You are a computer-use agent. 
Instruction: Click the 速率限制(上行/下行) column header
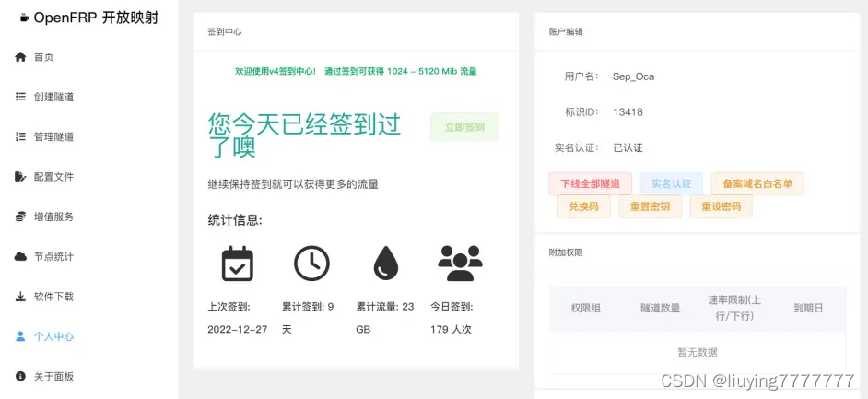(734, 309)
